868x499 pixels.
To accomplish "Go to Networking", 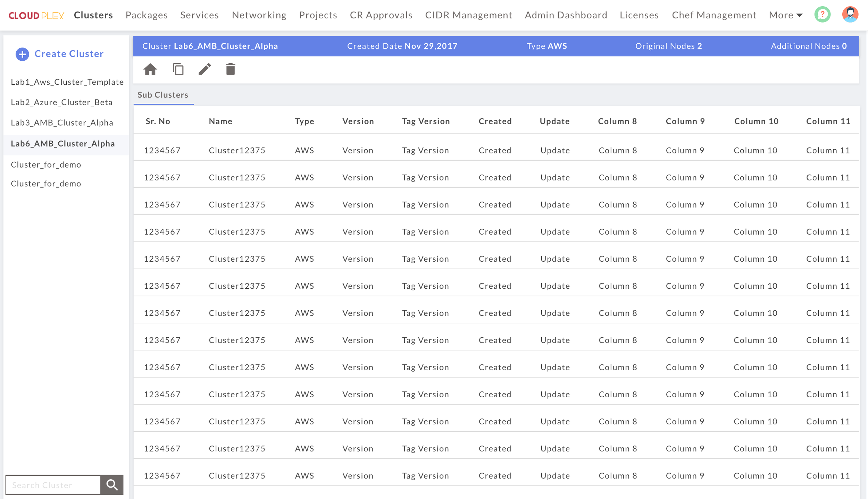I will tap(259, 15).
